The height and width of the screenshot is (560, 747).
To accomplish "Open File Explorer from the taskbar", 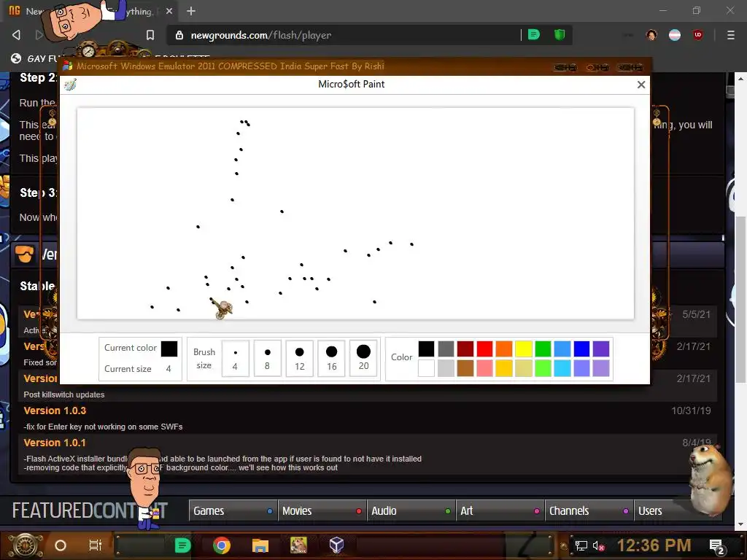I will [260, 545].
